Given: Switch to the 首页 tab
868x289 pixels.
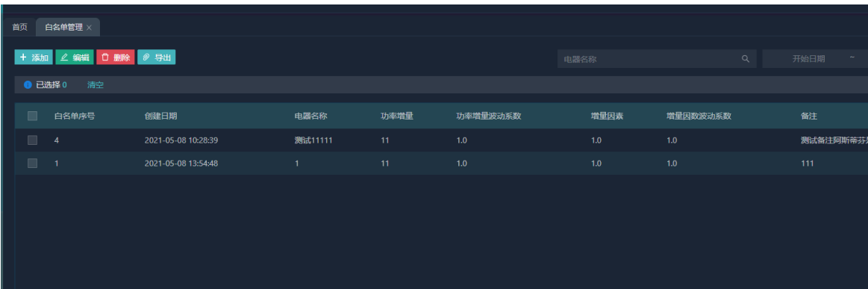Looking at the screenshot, I should point(20,27).
